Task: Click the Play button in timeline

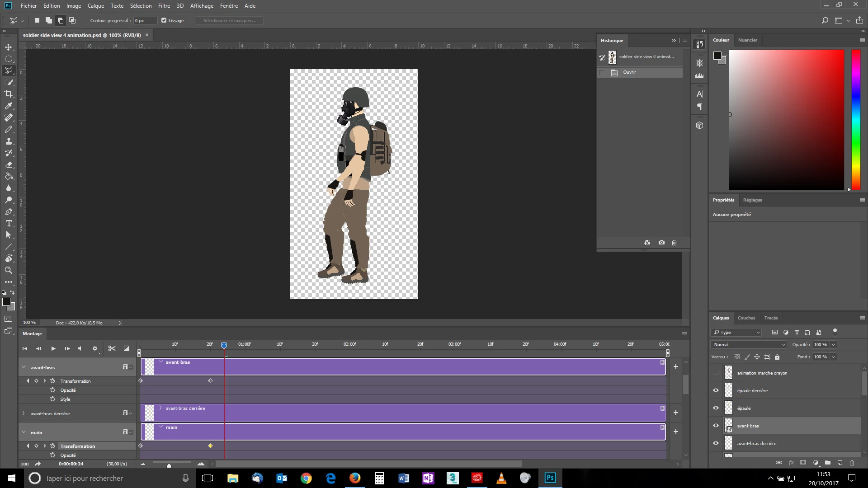Action: coord(53,348)
